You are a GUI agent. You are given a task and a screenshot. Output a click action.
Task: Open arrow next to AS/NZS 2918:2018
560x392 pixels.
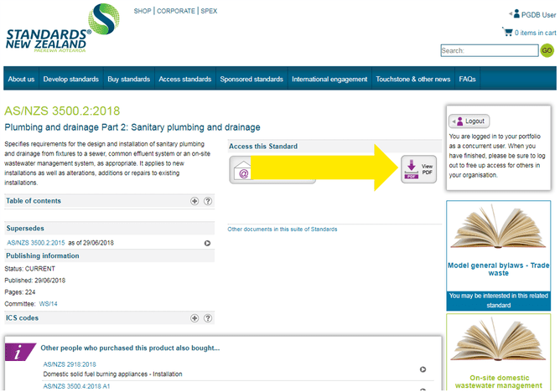[x=423, y=369]
